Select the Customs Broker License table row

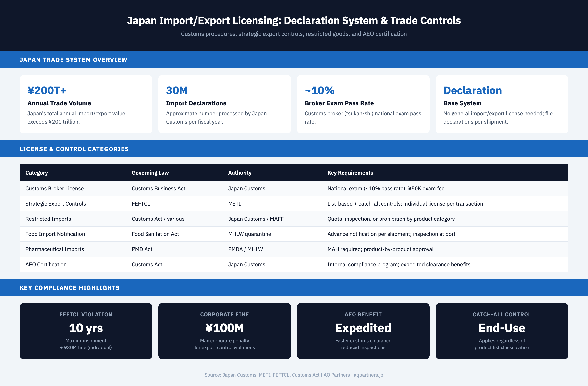pos(294,188)
